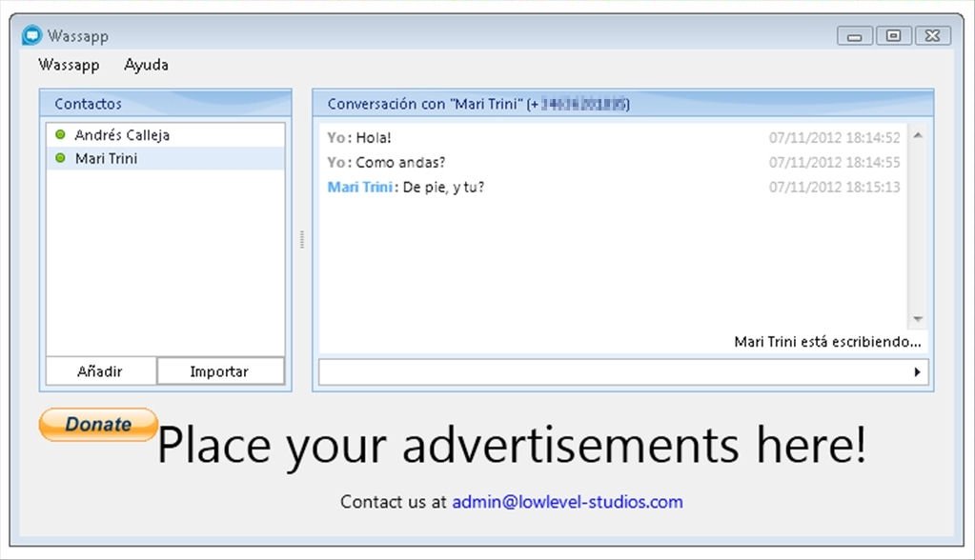
Task: Open the admin@lowlevel-studios.com email link
Action: (x=567, y=502)
